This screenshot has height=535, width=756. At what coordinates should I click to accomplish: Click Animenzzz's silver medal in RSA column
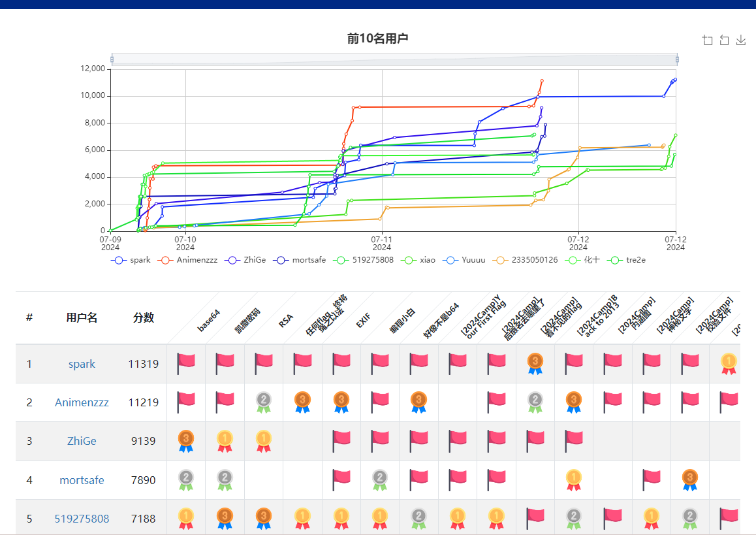(263, 402)
